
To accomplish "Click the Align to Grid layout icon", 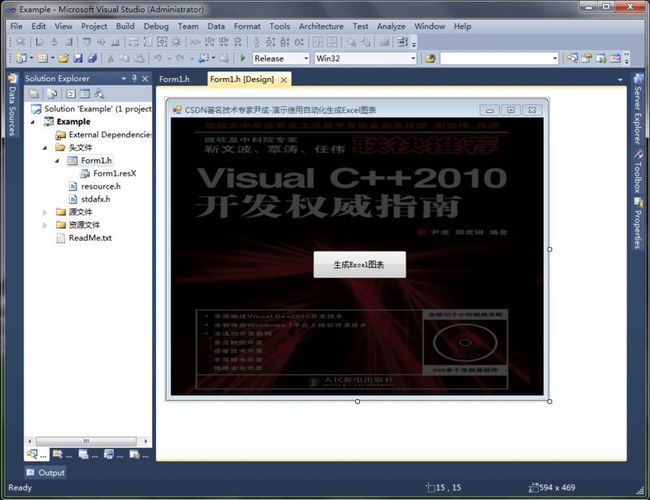I will coord(20,42).
